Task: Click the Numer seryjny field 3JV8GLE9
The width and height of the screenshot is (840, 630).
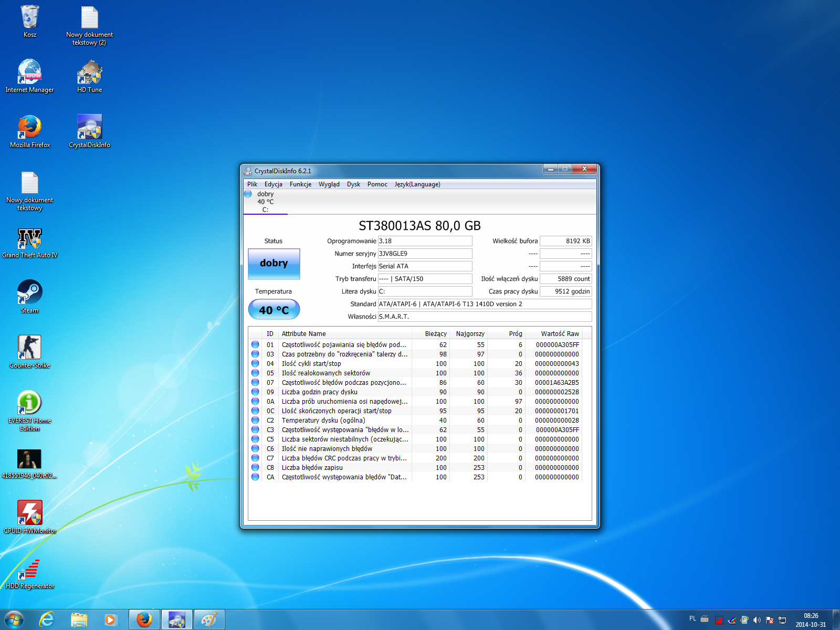Action: 425,254
